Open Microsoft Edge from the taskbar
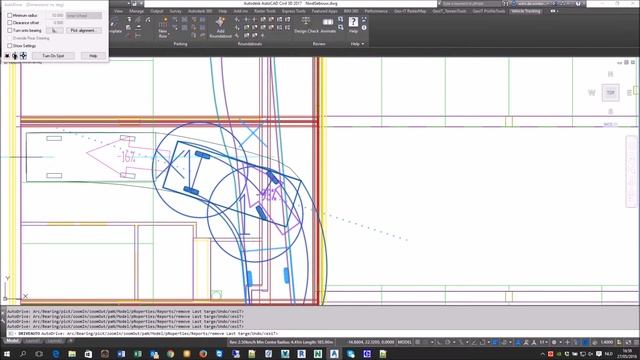The width and height of the screenshot is (640, 360). (x=56, y=354)
